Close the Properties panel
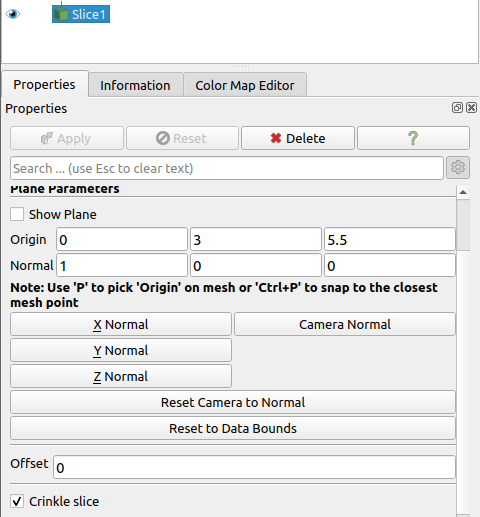The width and height of the screenshot is (480, 517). [x=471, y=108]
